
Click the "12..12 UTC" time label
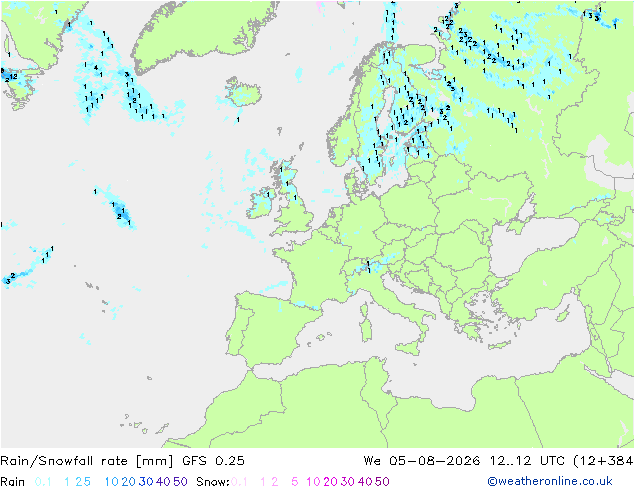pyautogui.click(x=528, y=461)
